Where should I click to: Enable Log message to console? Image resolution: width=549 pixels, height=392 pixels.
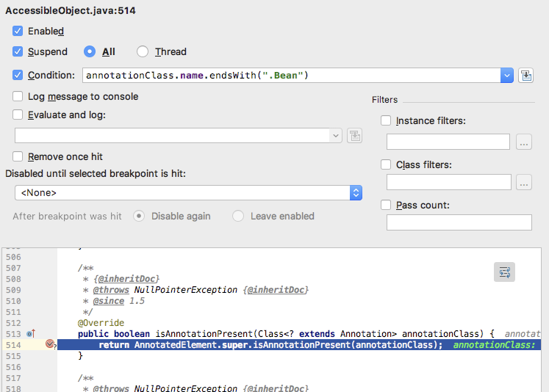coord(18,96)
